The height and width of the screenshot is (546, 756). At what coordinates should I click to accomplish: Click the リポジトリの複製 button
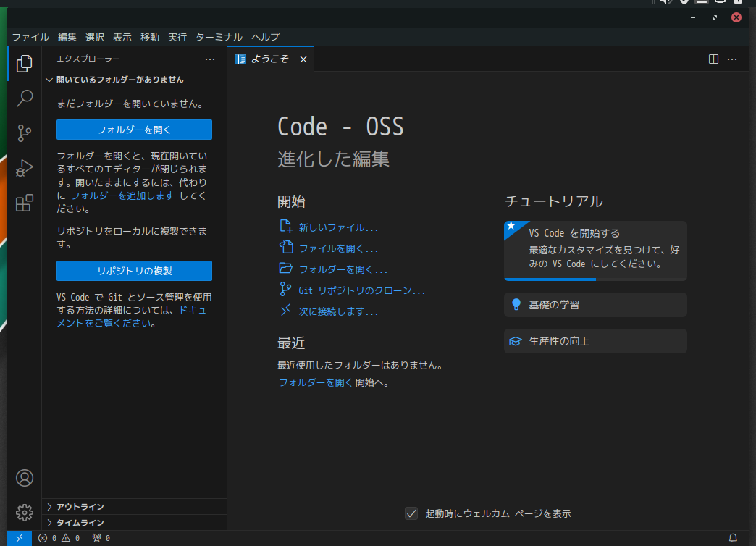coord(134,271)
